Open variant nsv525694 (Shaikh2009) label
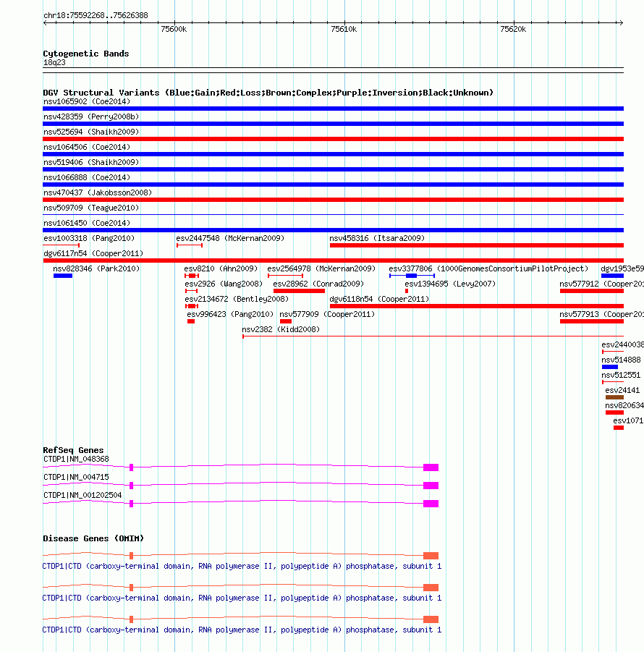 click(x=91, y=132)
